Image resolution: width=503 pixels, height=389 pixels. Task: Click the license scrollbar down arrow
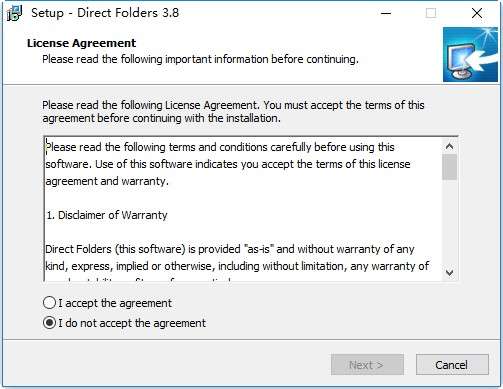[449, 273]
